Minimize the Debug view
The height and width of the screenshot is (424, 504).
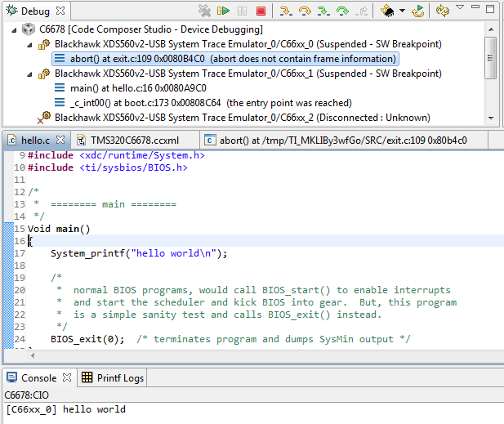(x=475, y=7)
